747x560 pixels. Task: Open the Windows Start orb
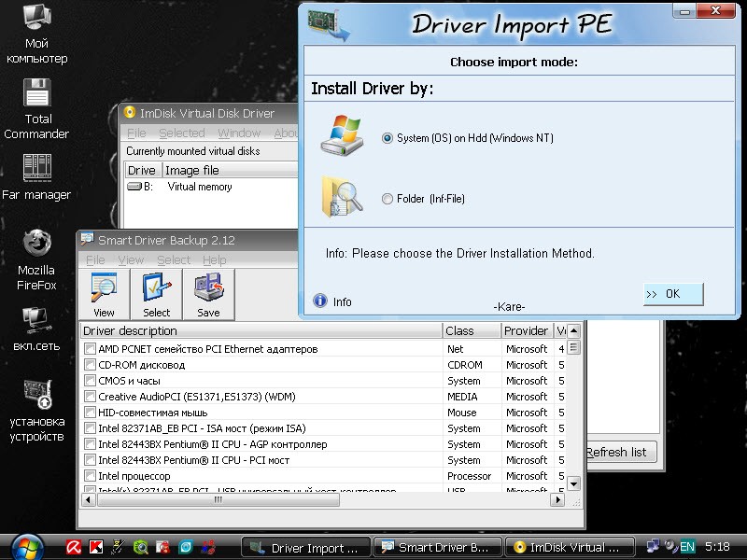27,548
